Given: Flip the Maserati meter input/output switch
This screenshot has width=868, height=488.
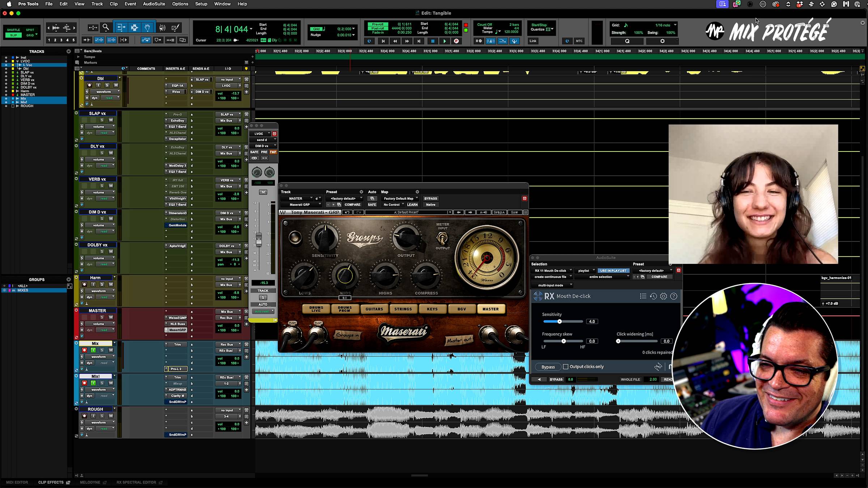Looking at the screenshot, I should coord(442,238).
